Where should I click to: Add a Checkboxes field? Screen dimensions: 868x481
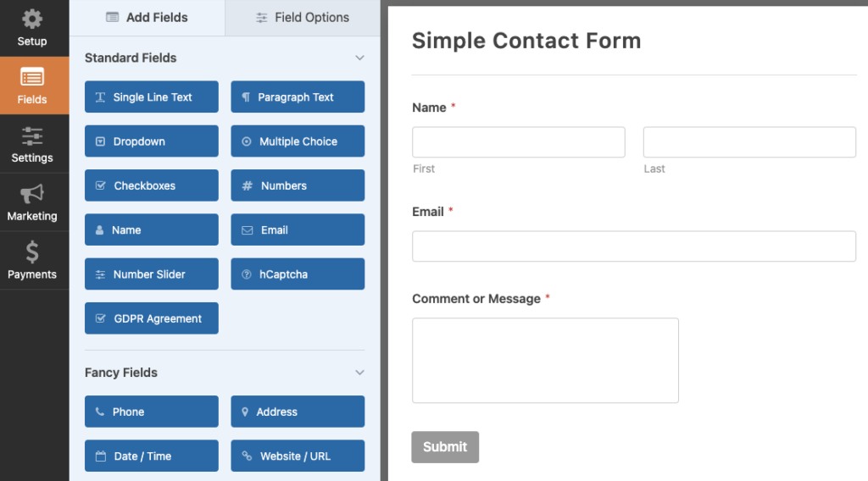tap(152, 185)
